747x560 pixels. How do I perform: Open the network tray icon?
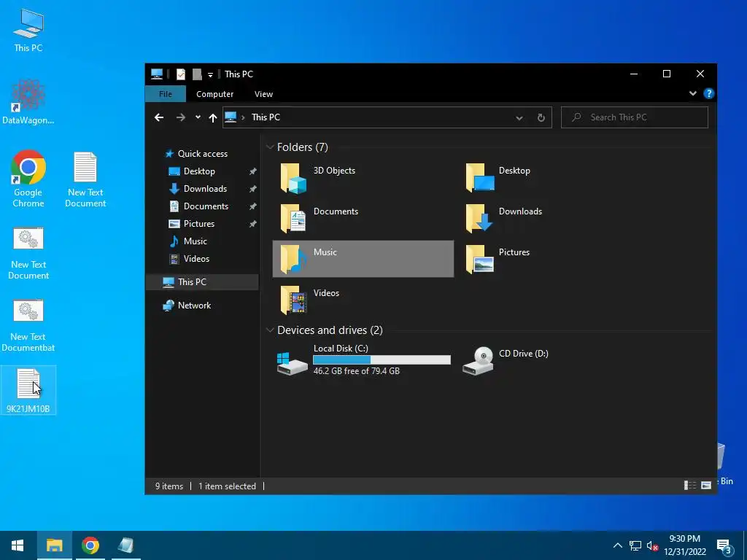[x=635, y=545]
